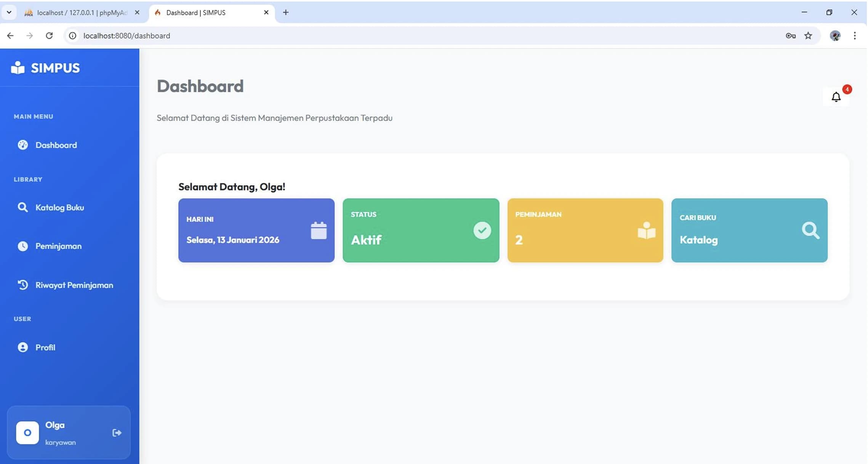Click the Cari Buku Katalog card
Image resolution: width=868 pixels, height=464 pixels.
pos(749,230)
